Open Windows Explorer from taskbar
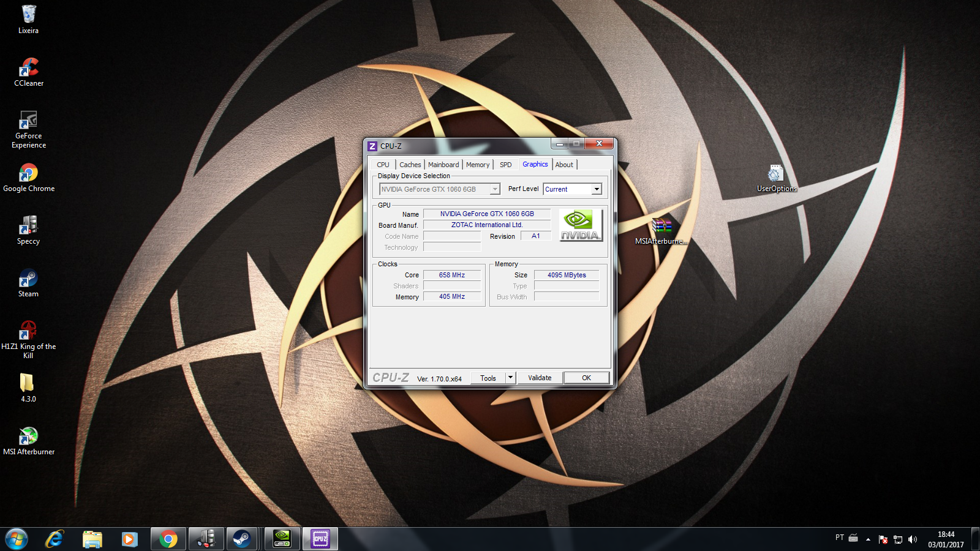The width and height of the screenshot is (980, 551). [92, 539]
